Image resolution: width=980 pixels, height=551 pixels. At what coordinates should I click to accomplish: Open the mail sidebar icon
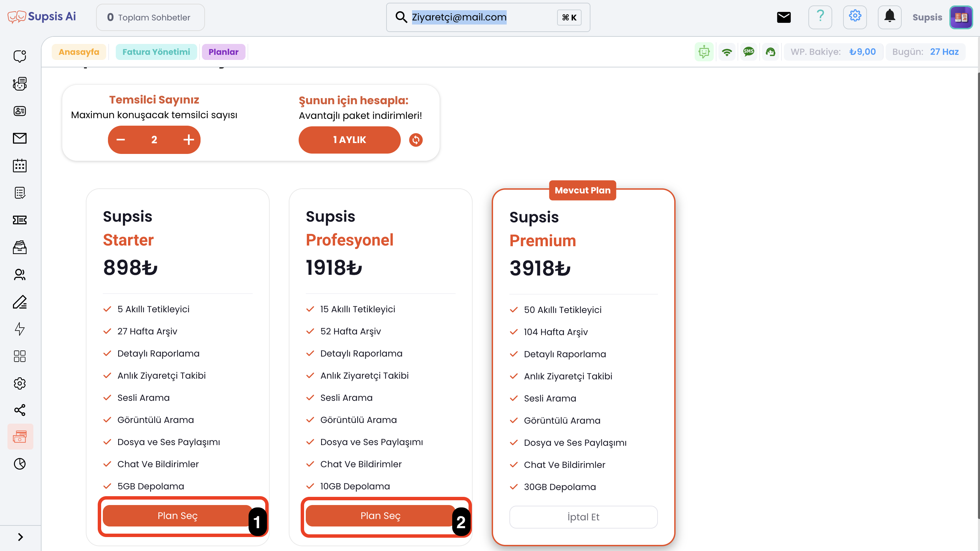[20, 138]
